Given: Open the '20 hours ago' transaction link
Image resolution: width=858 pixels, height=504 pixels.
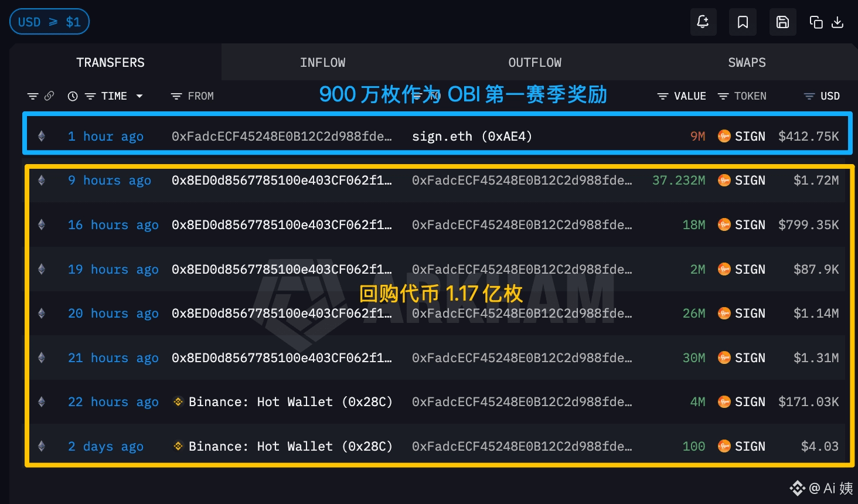Looking at the screenshot, I should pos(113,313).
